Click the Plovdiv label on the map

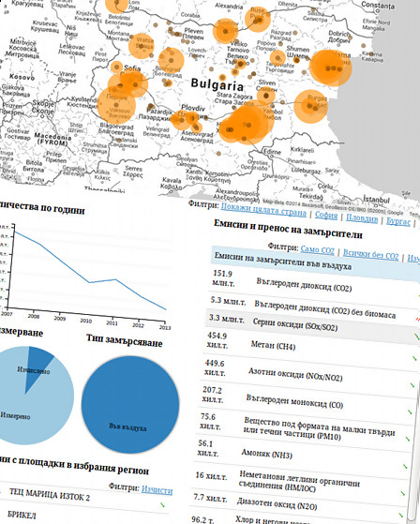pyautogui.click(x=193, y=108)
